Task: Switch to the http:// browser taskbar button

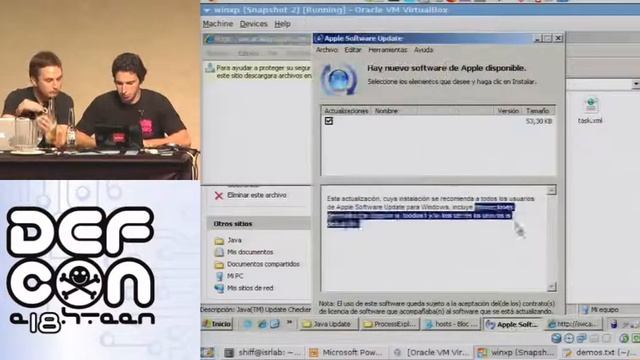Action: click(x=573, y=324)
